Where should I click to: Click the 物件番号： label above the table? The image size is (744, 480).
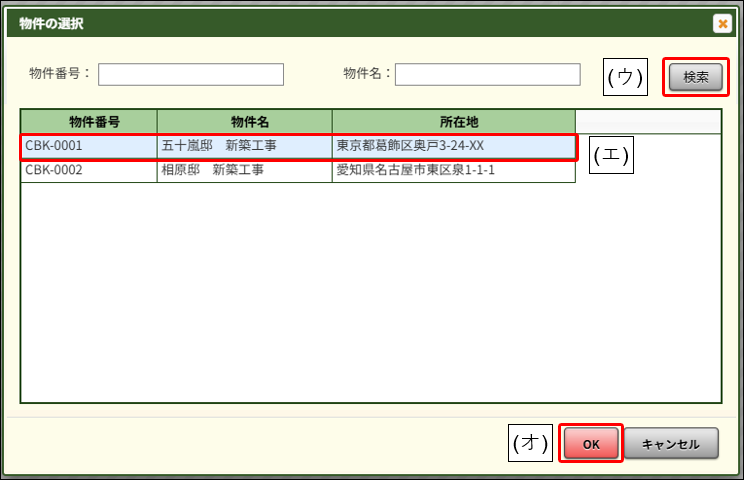(x=60, y=74)
